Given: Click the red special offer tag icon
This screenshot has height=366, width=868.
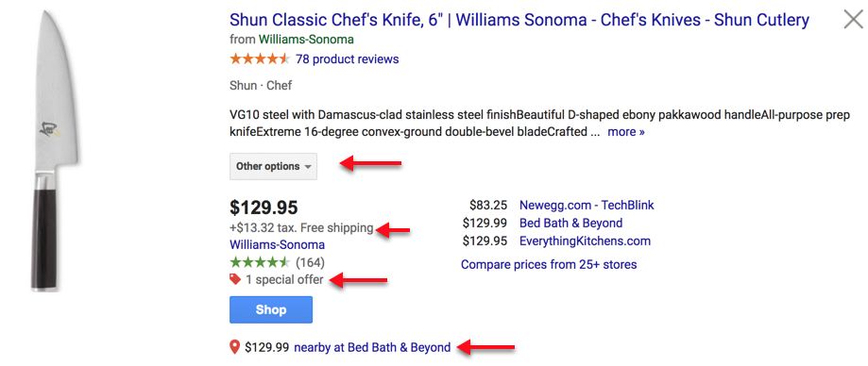Looking at the screenshot, I should pyautogui.click(x=235, y=280).
